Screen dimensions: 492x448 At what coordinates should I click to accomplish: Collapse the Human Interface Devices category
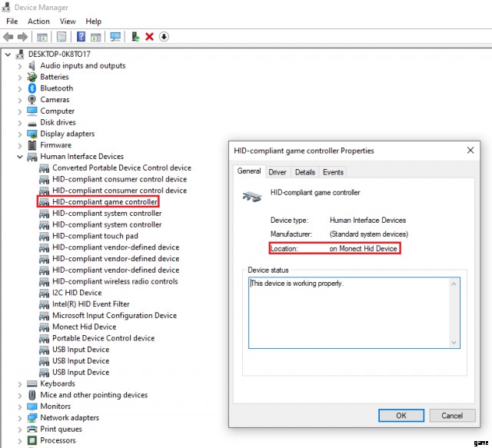coord(20,157)
